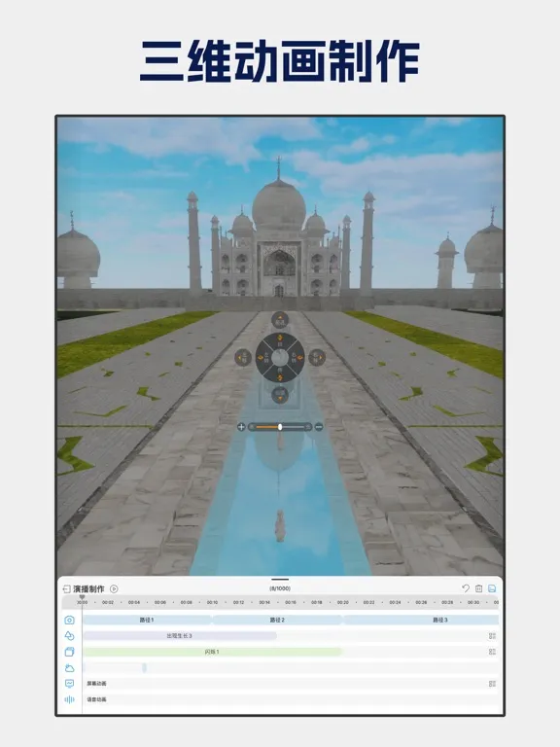Select the camera path track icon
The width and height of the screenshot is (560, 747).
[70, 620]
